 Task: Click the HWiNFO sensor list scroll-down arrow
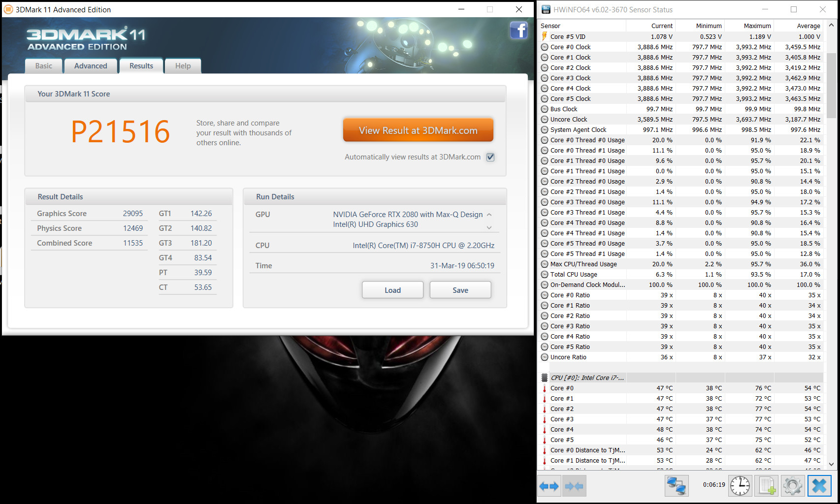tap(831, 464)
